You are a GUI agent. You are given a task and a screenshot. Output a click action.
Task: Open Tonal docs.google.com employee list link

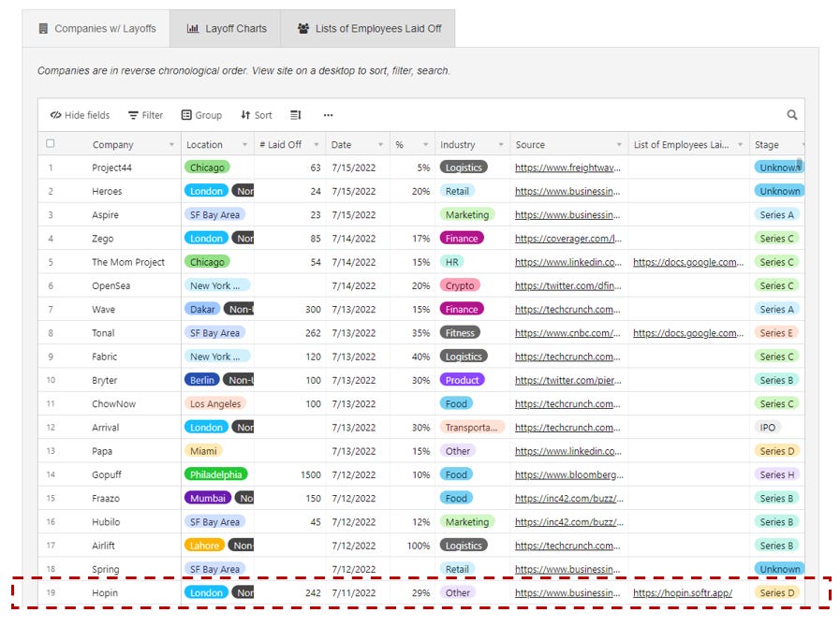[x=688, y=332]
